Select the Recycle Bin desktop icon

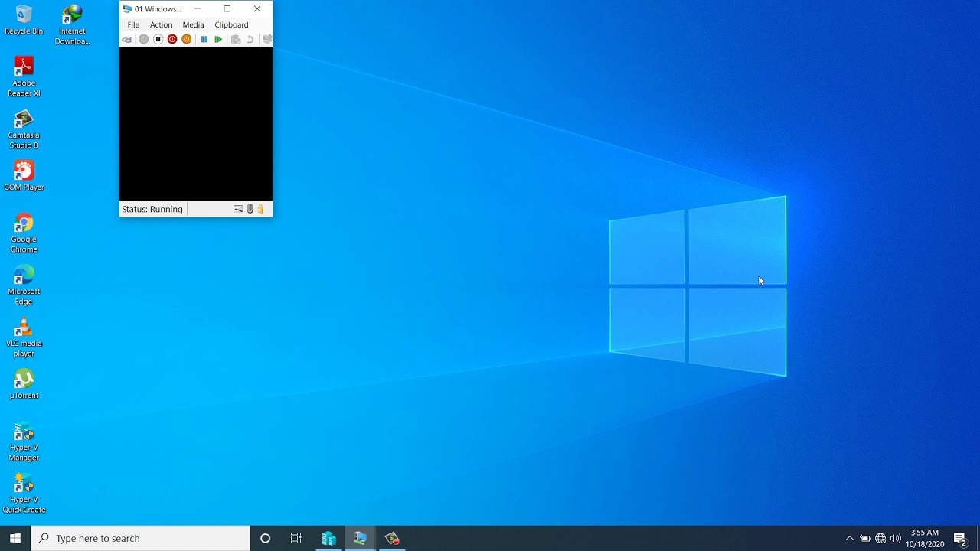click(24, 21)
